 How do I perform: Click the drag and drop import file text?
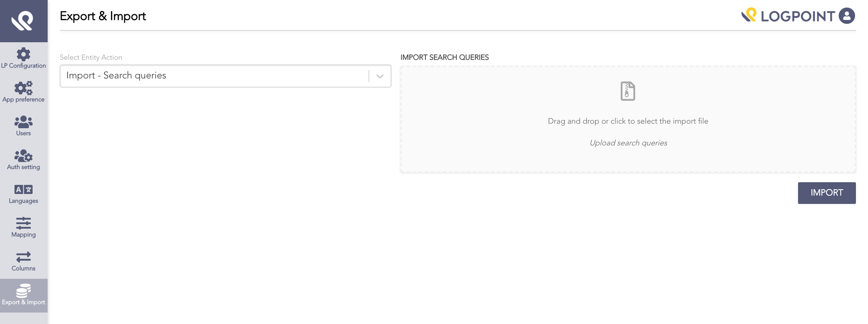[628, 121]
